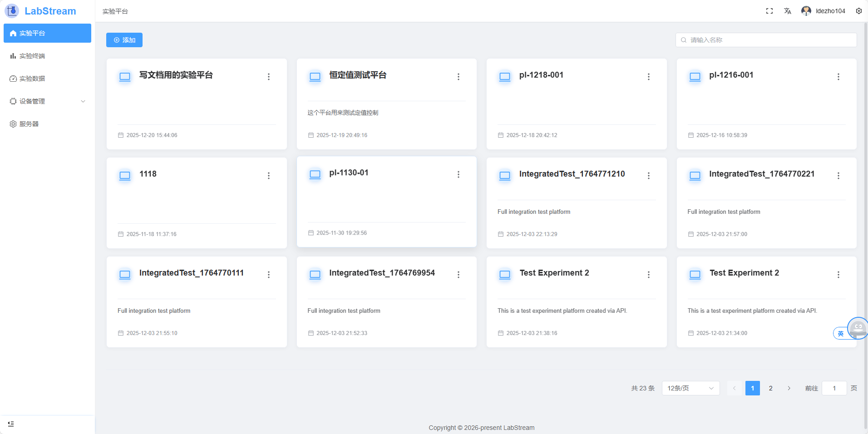Click the LabStream logo icon

pos(12,11)
